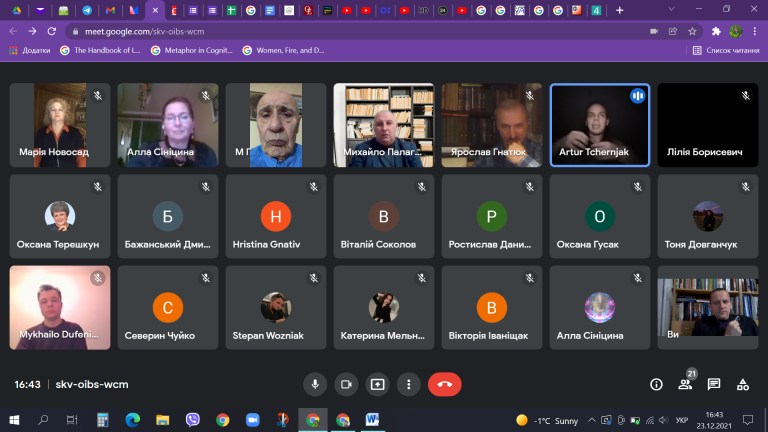Open the present screen option

(x=377, y=384)
